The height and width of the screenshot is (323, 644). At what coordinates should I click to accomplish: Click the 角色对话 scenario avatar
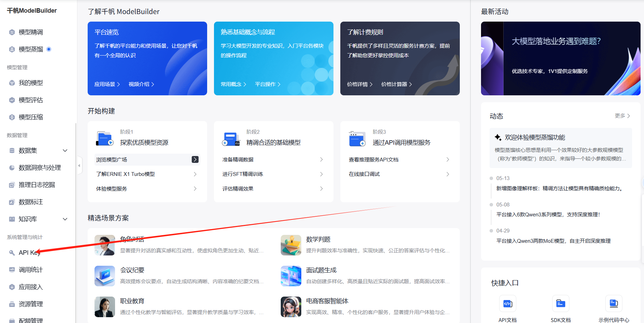[x=104, y=245]
